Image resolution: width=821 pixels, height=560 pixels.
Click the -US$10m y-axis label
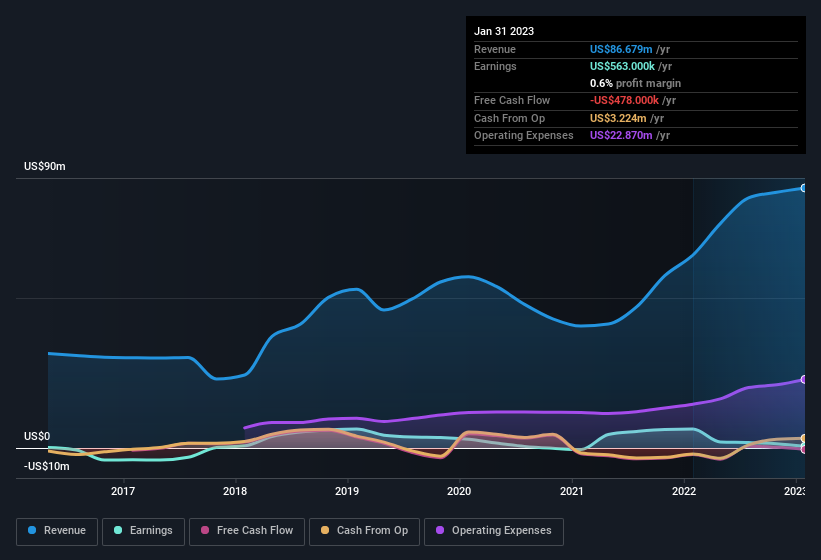(47, 466)
